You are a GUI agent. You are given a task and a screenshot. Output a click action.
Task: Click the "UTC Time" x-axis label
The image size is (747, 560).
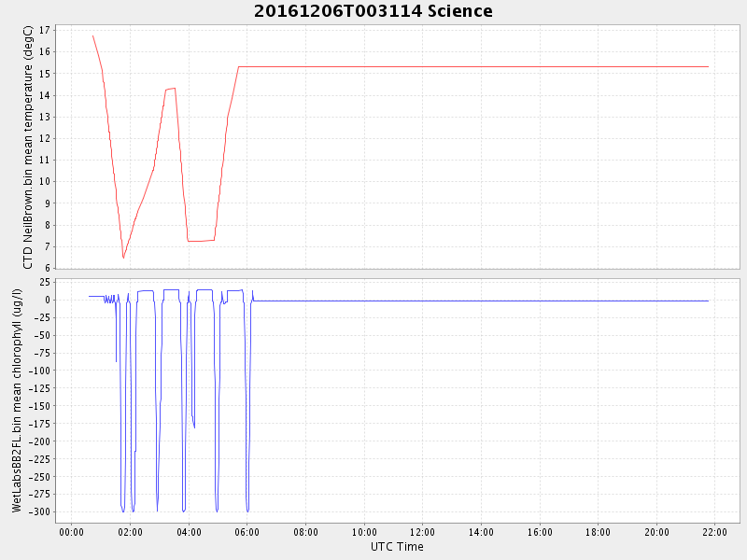pos(397,547)
